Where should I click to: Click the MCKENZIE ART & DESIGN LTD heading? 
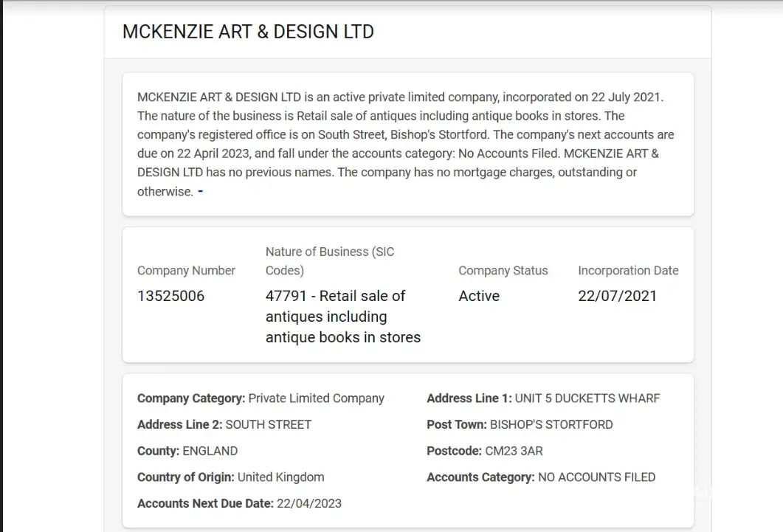pyautogui.click(x=248, y=32)
